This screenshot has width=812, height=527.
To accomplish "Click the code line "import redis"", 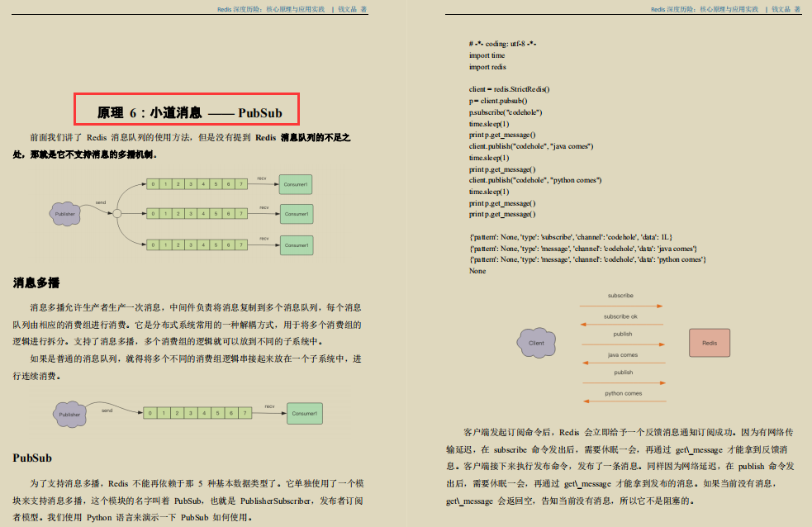I will point(487,67).
